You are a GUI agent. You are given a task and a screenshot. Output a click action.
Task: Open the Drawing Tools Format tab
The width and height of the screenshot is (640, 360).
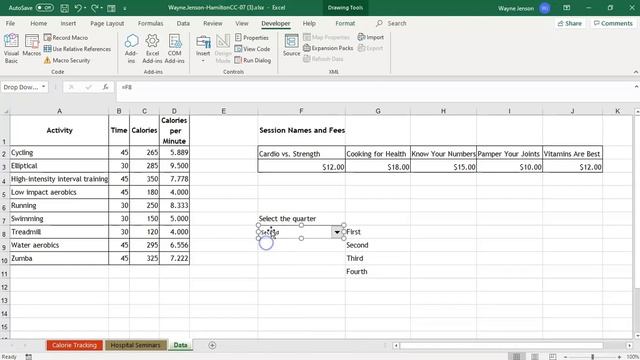[345, 23]
